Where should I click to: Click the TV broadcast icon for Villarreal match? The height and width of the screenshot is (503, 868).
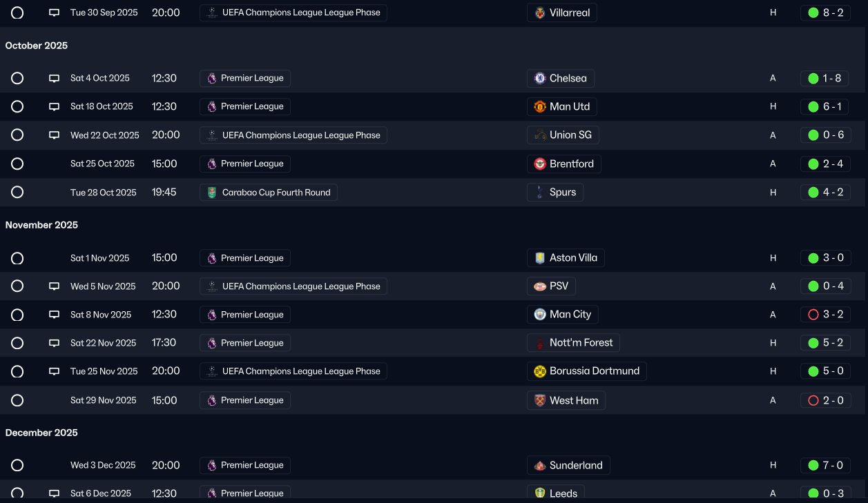54,13
